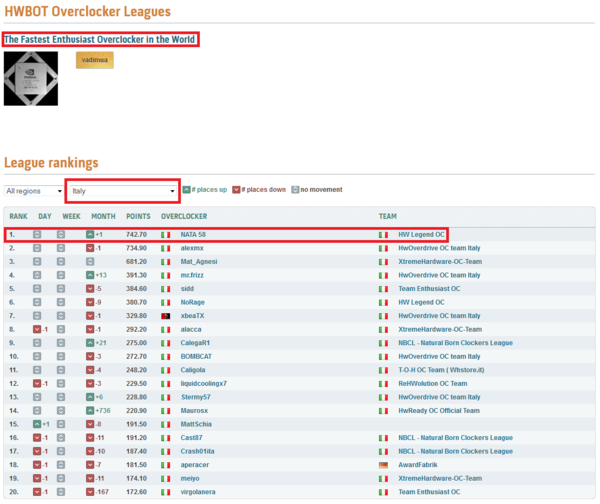
Task: Click red -167 month arrow in virgolanera row
Action: pyautogui.click(x=90, y=492)
